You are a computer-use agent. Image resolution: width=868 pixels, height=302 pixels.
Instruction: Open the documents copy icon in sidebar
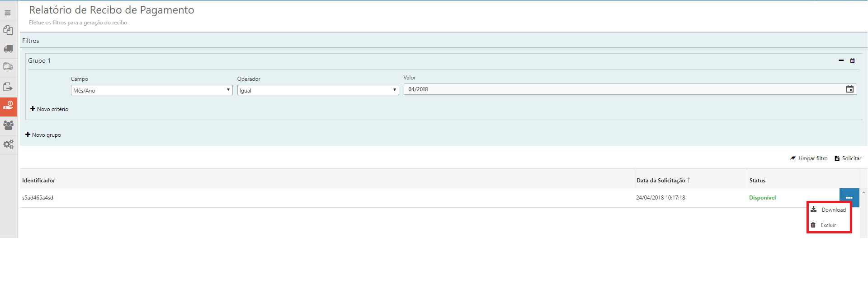point(8,30)
